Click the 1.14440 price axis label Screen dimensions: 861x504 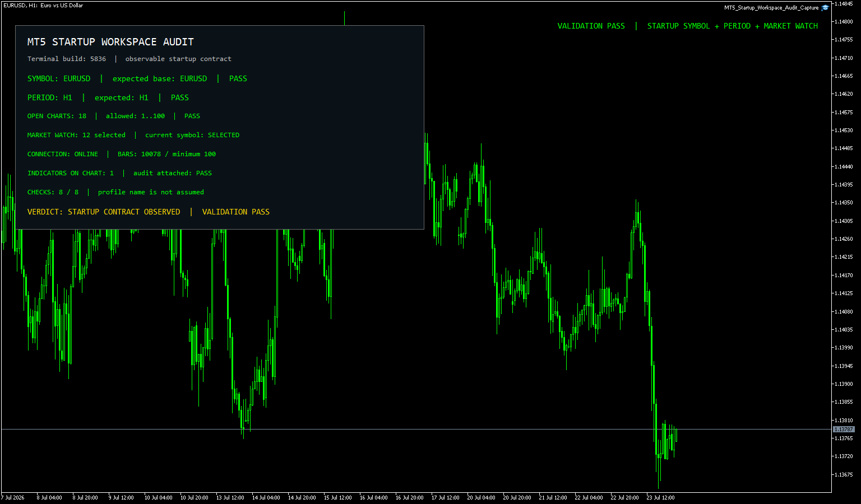coord(844,167)
